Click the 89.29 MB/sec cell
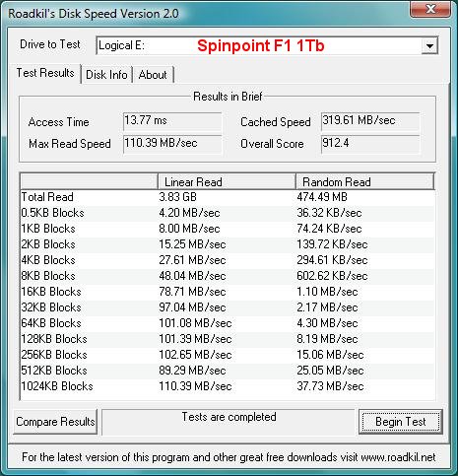Viewport: 458px width, 476px height. (192, 371)
